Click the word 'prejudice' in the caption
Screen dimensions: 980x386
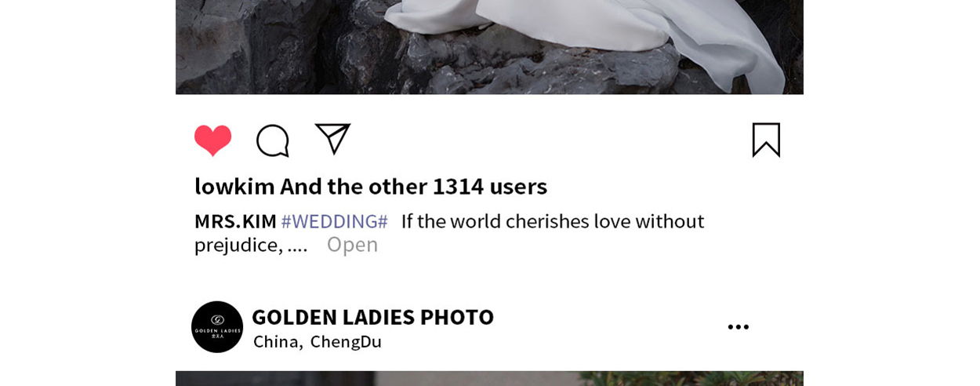(x=238, y=245)
